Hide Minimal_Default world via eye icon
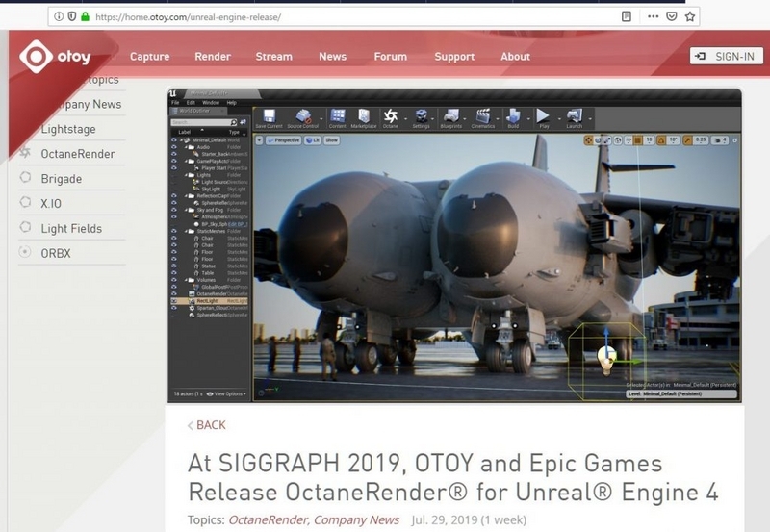Viewport: 770px width, 532px height. point(174,139)
